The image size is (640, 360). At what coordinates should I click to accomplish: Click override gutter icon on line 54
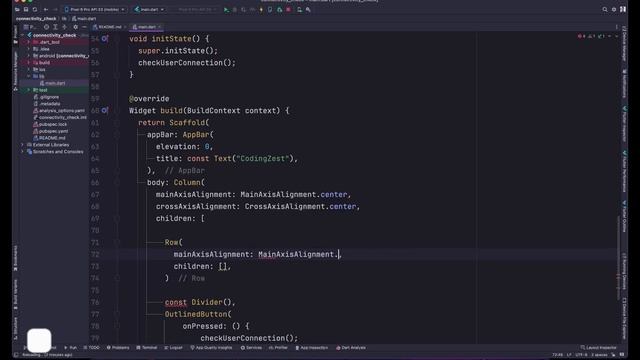point(105,39)
